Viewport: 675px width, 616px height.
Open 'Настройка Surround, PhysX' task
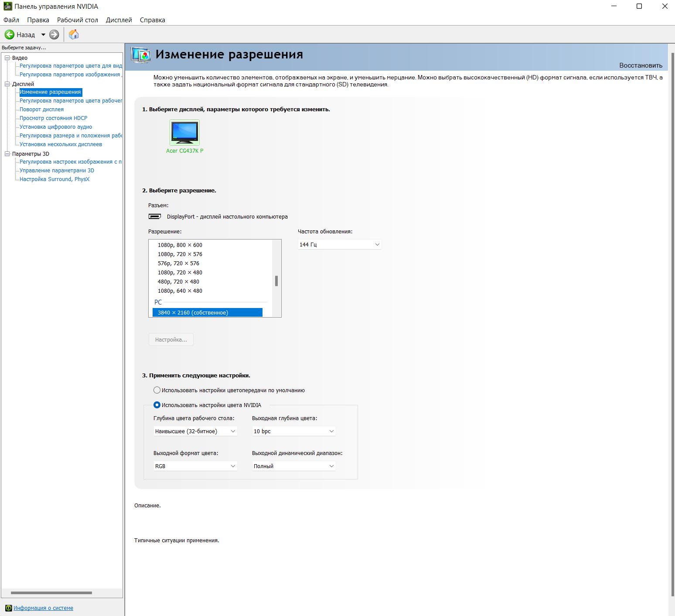coord(55,179)
